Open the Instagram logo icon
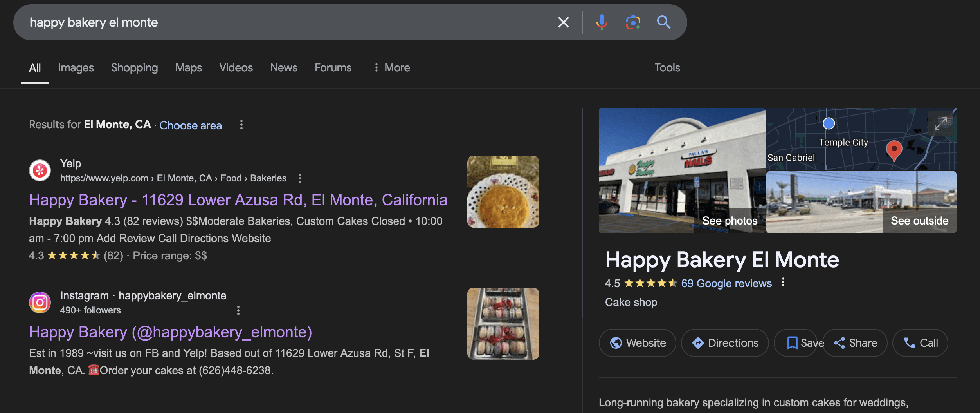The width and height of the screenshot is (980, 413). tap(40, 303)
